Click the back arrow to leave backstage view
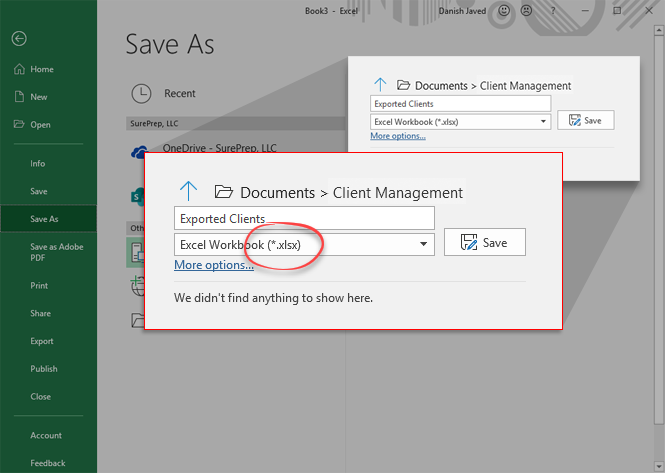 tap(19, 39)
